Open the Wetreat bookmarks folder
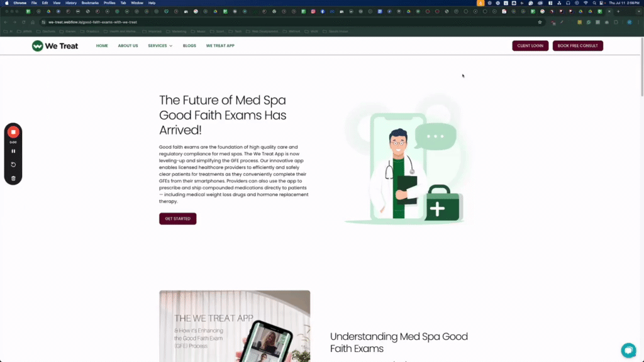 tap(292, 31)
